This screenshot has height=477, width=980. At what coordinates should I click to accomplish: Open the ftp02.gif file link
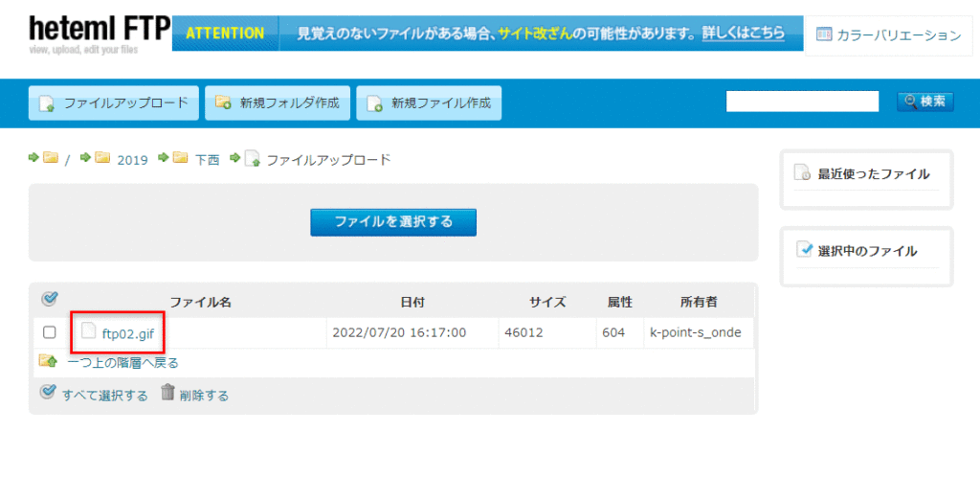pyautogui.click(x=127, y=333)
